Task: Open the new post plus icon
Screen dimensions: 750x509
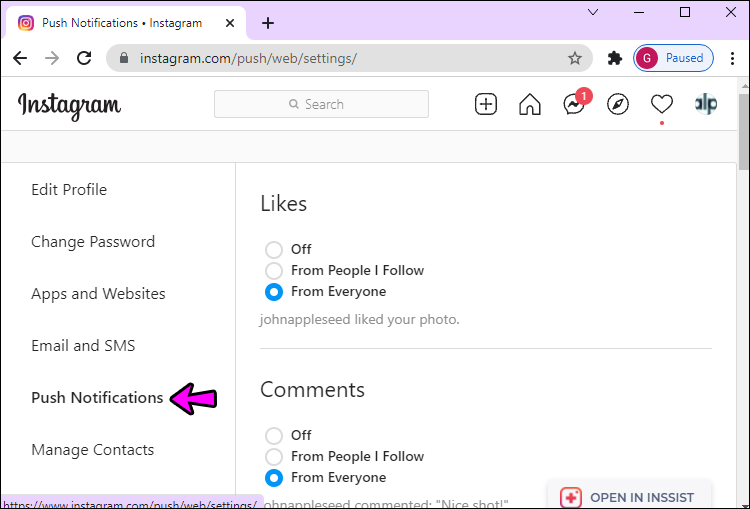Action: click(485, 104)
